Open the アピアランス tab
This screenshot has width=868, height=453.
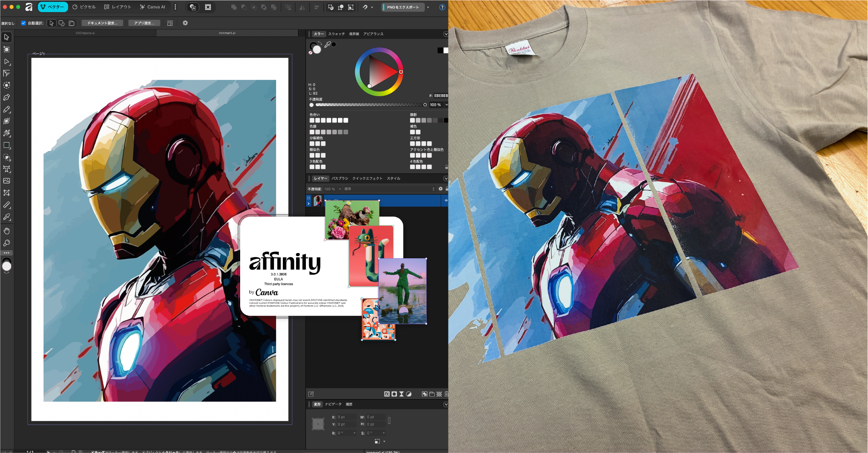pos(373,34)
